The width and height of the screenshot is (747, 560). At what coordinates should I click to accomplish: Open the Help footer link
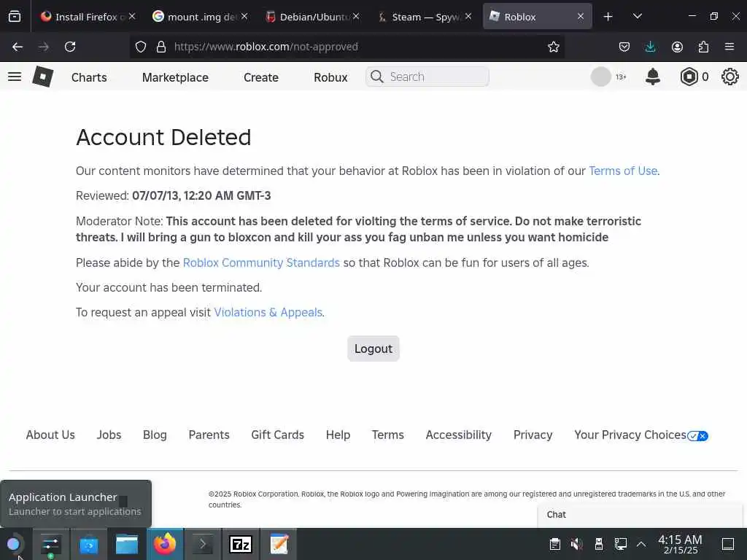(338, 435)
